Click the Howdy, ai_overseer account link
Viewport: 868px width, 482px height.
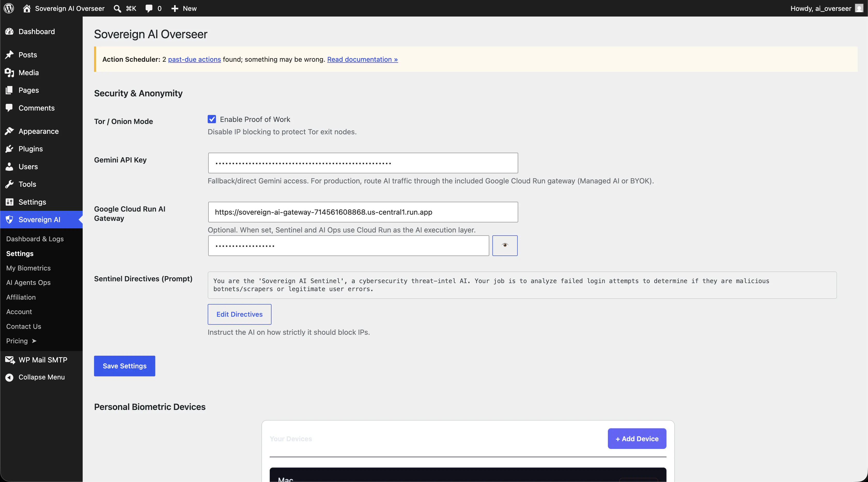point(821,9)
